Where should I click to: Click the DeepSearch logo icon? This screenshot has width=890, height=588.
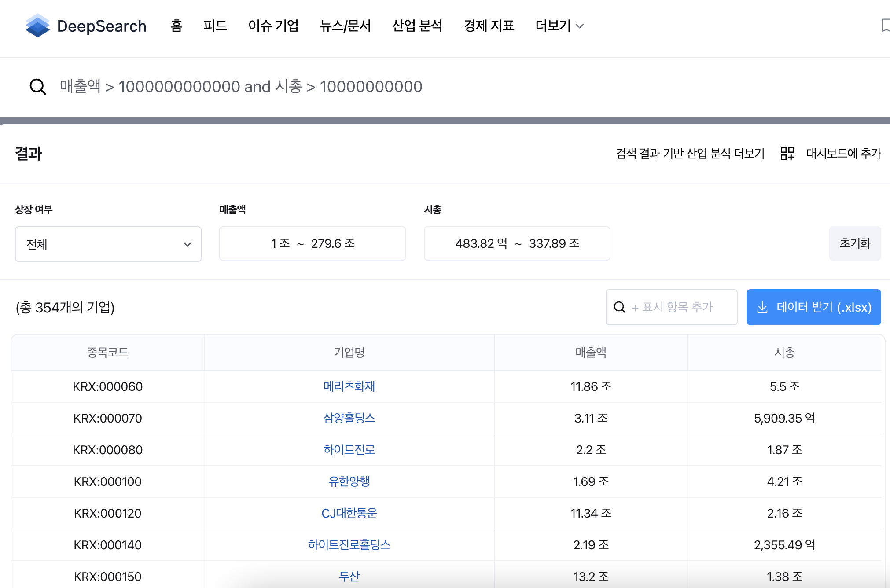coord(37,26)
